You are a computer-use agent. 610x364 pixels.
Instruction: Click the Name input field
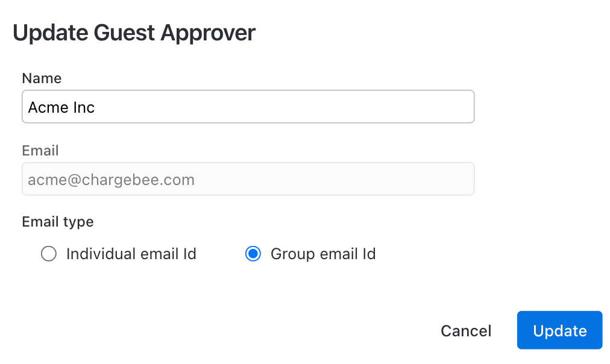pyautogui.click(x=248, y=107)
